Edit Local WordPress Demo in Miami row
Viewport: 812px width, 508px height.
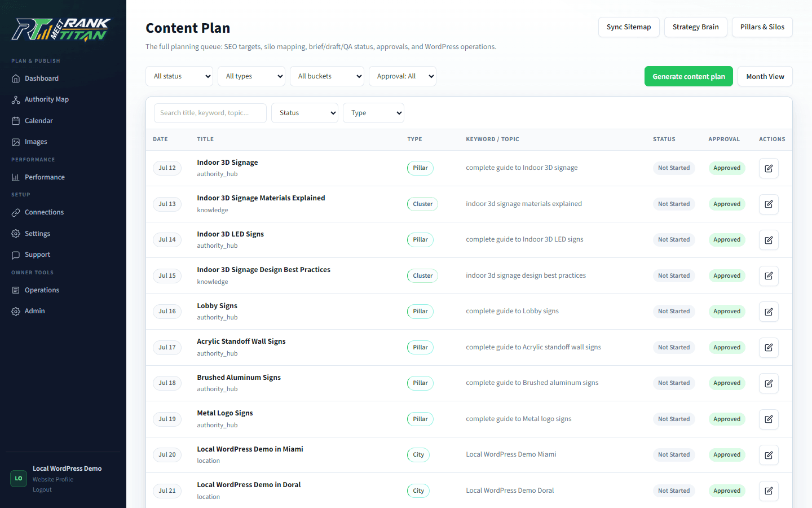click(769, 455)
